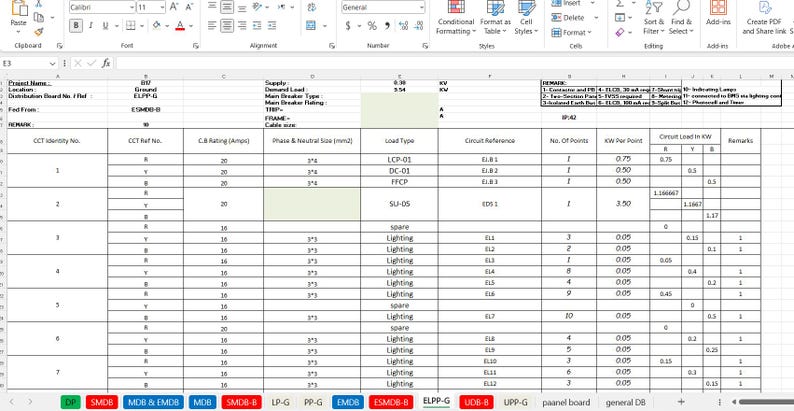Apply the Fill Color bucket
Image resolution: width=794 pixels, height=411 pixels.
(156, 25)
